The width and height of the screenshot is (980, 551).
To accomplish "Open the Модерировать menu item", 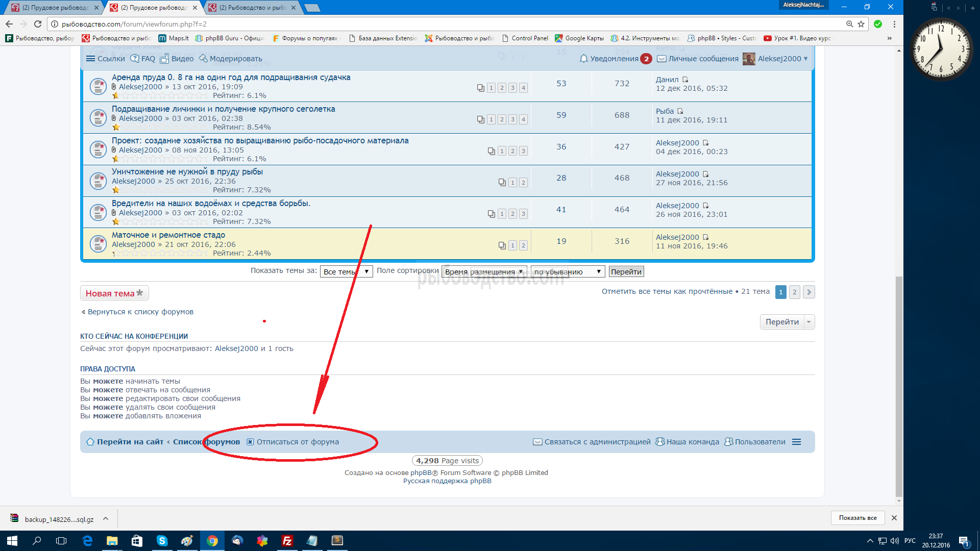I will [230, 59].
